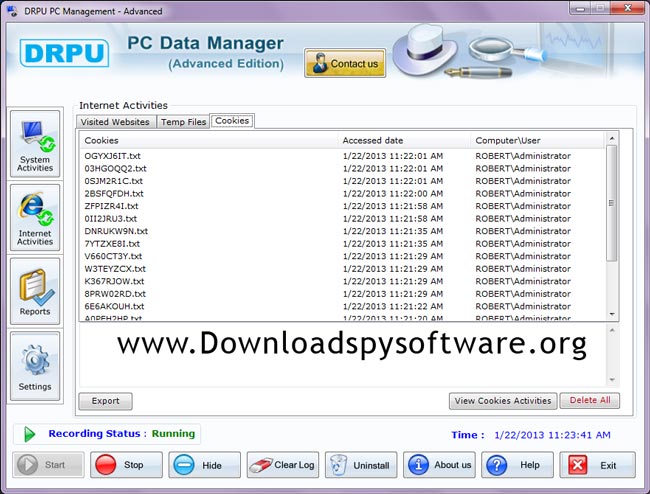
Task: Click the Clear Log eraser button
Action: pyautogui.click(x=283, y=465)
